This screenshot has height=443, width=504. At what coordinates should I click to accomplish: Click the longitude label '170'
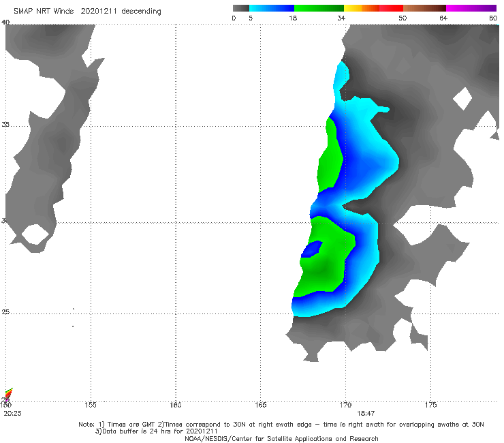click(x=345, y=405)
